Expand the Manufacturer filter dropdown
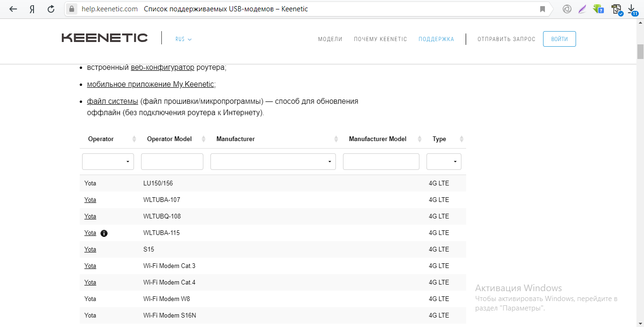The image size is (644, 327). [273, 161]
